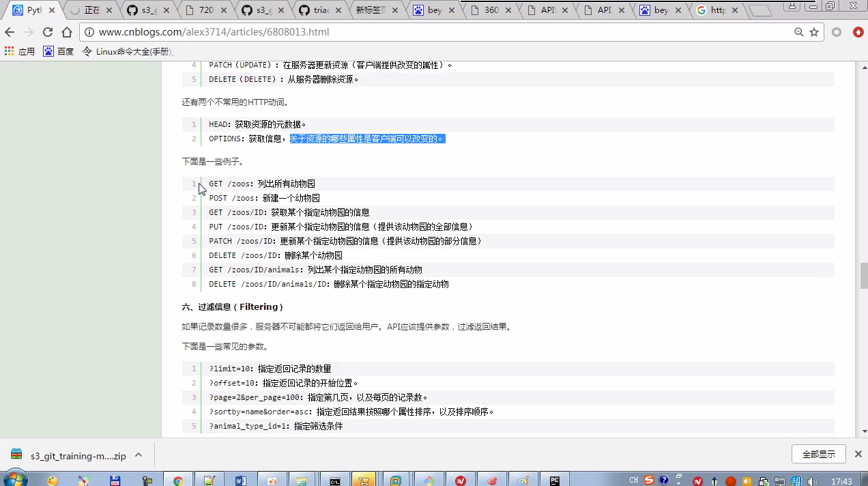Open PyCharm from the taskbar
868x486 pixels.
(x=555, y=481)
